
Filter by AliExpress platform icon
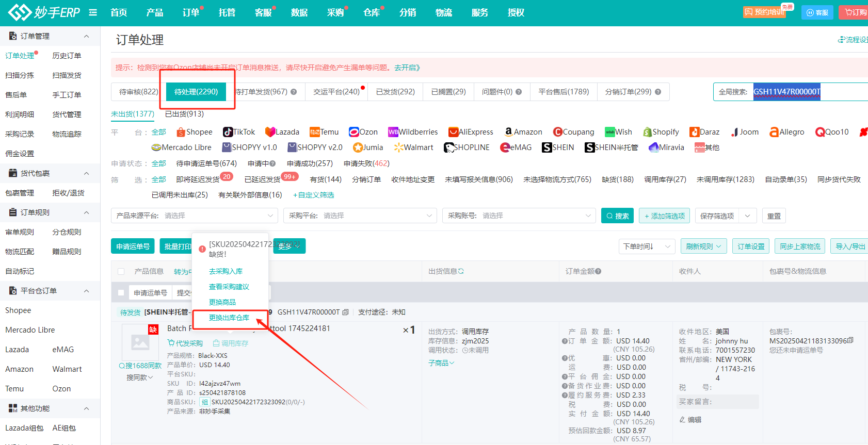click(454, 132)
